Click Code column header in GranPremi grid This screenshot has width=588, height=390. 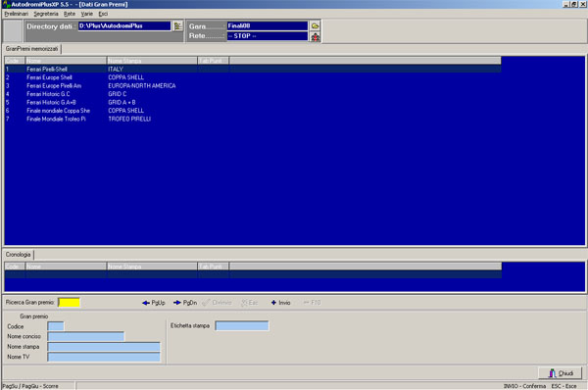(x=15, y=61)
